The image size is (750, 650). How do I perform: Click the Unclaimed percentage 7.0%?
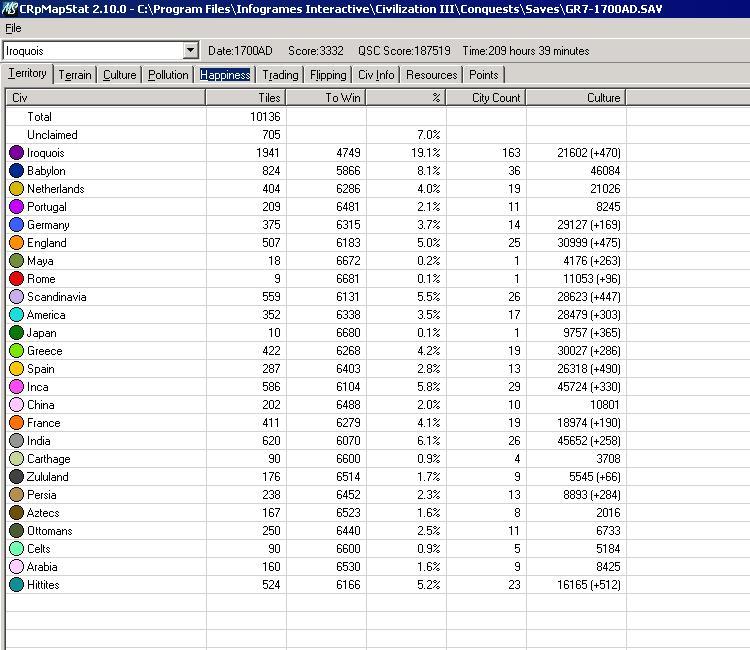point(429,135)
